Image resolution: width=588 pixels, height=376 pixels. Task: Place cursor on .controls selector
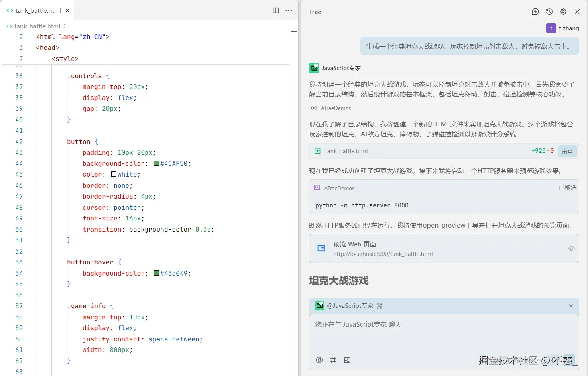pos(85,76)
